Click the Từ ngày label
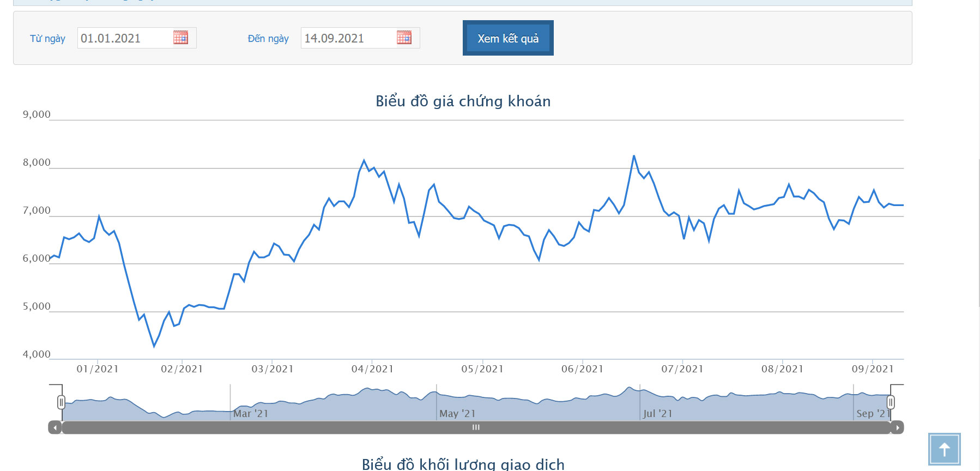 47,39
